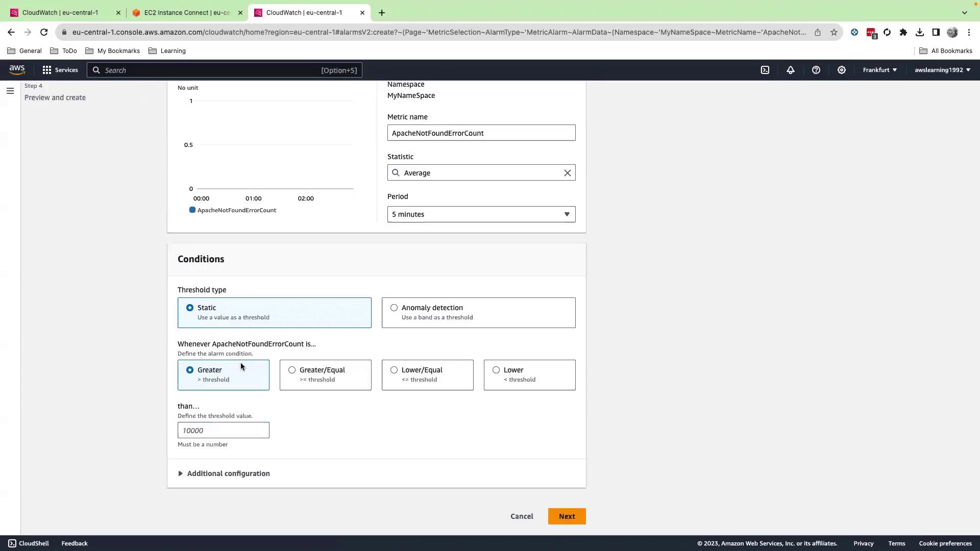980x551 pixels.
Task: Expand the left navigation hamburger menu
Action: coord(10,91)
